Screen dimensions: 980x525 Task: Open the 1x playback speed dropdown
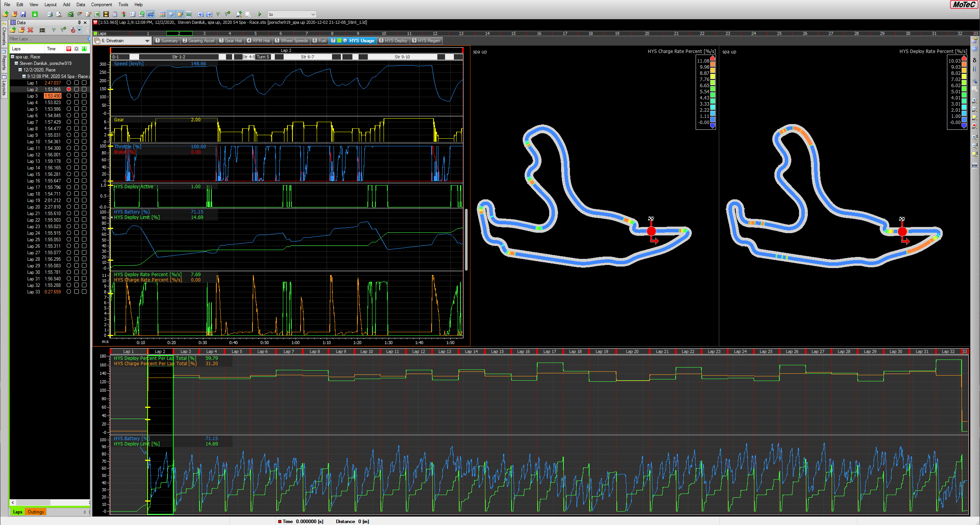pyautogui.click(x=313, y=14)
